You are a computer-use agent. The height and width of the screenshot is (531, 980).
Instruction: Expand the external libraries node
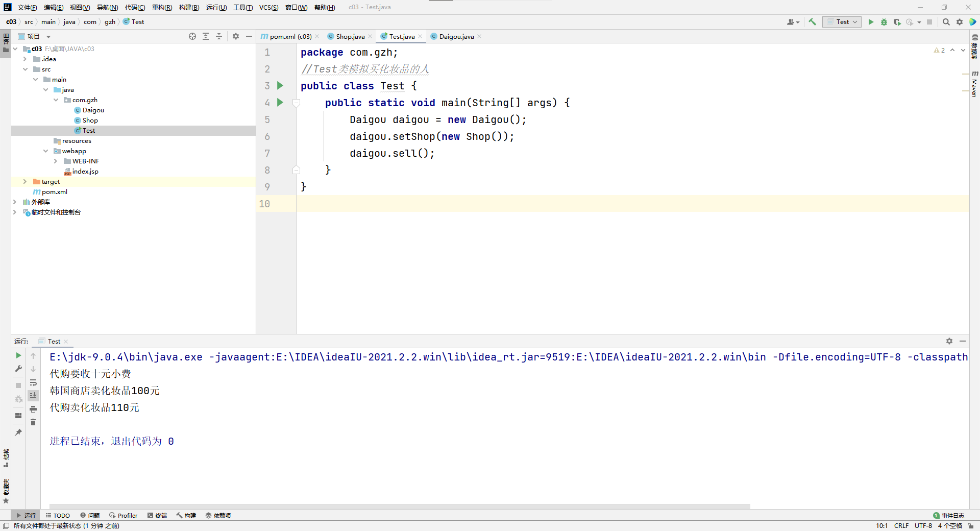[x=15, y=202]
